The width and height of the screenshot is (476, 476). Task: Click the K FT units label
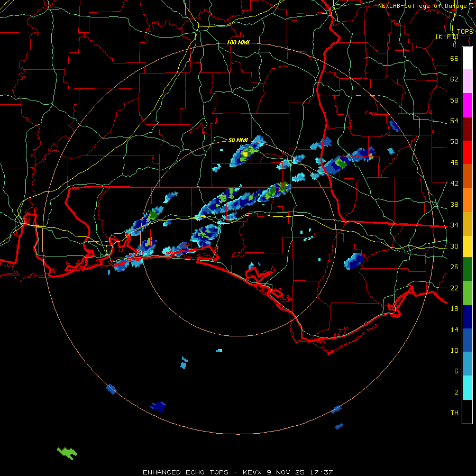tap(447, 37)
